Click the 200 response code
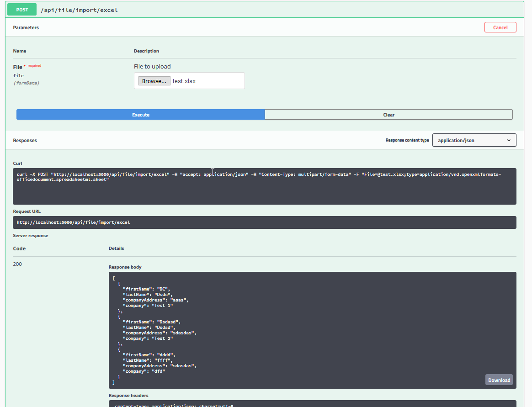 click(17, 264)
